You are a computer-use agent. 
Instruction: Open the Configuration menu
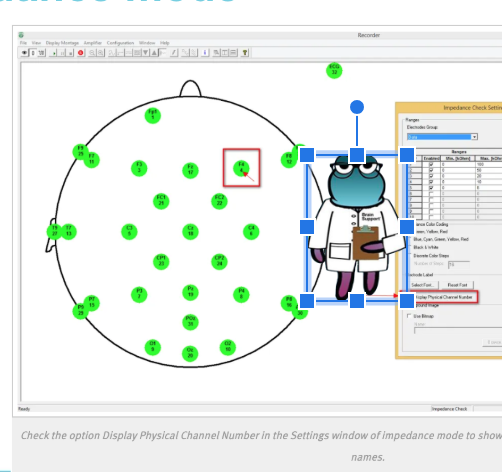[x=120, y=43]
